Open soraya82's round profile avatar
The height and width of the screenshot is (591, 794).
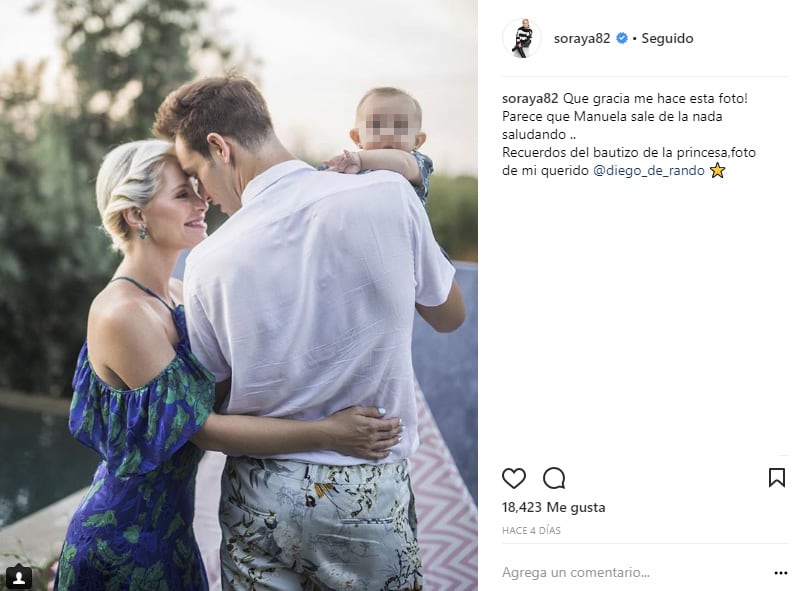(522, 38)
